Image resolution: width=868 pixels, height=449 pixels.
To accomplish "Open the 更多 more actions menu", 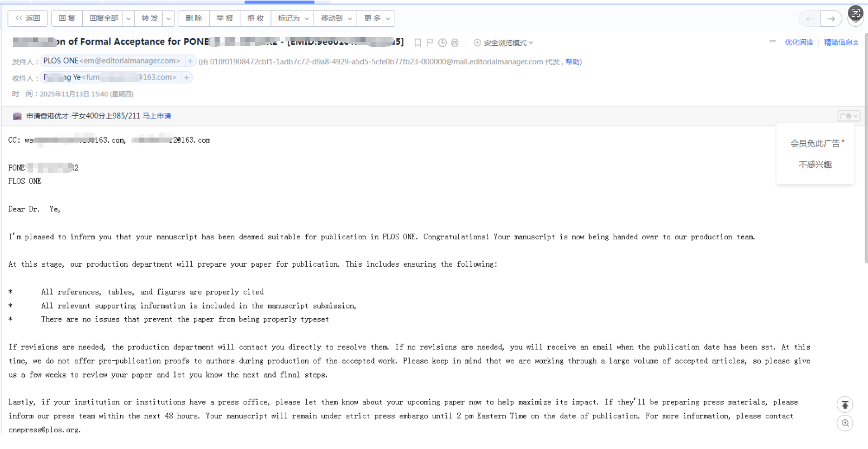I will 376,18.
